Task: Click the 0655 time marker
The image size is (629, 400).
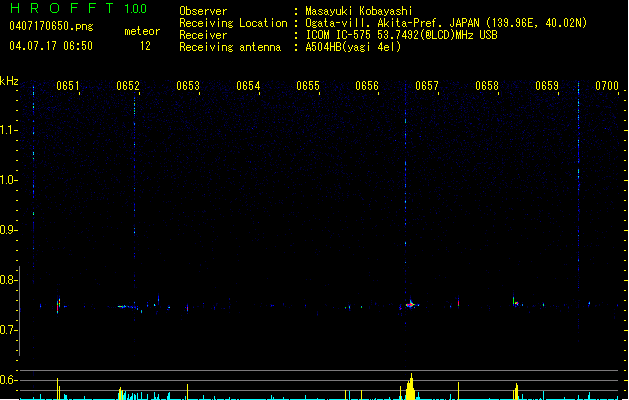Action: coord(308,86)
